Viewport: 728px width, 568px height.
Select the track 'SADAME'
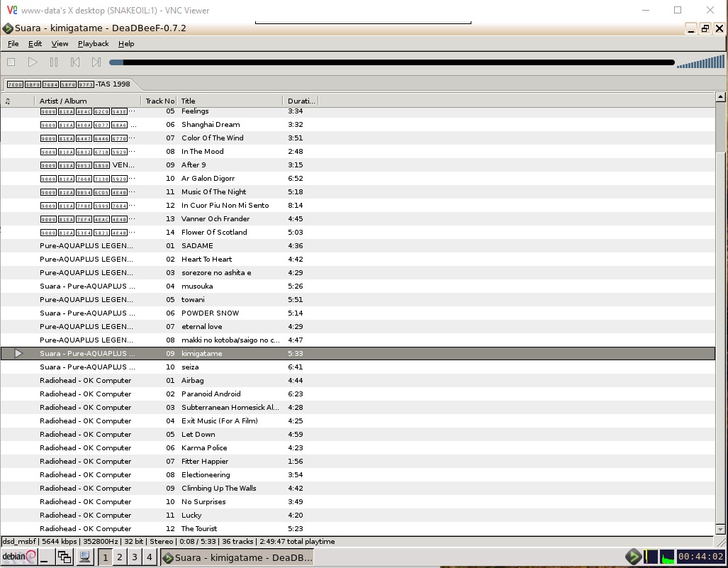(357, 245)
